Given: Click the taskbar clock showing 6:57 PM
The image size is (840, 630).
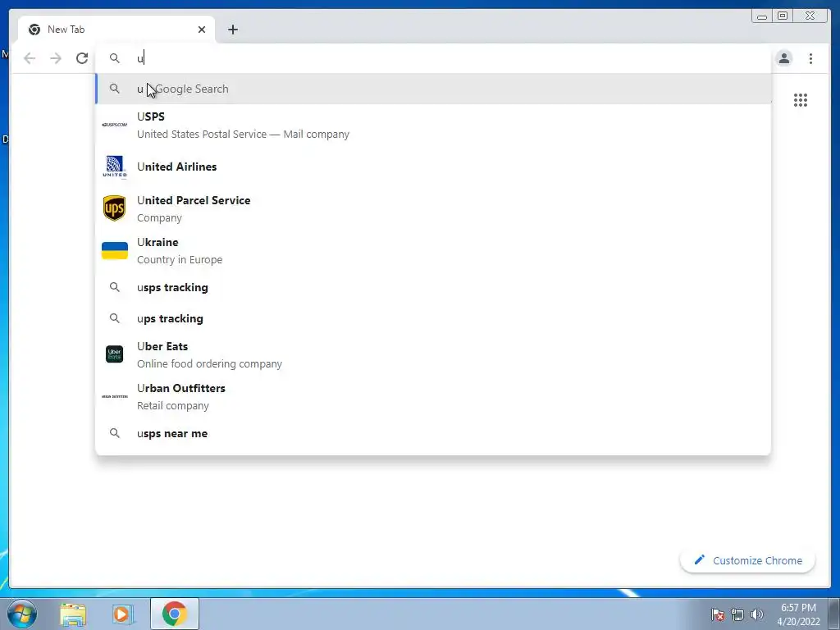Looking at the screenshot, I should (x=798, y=614).
